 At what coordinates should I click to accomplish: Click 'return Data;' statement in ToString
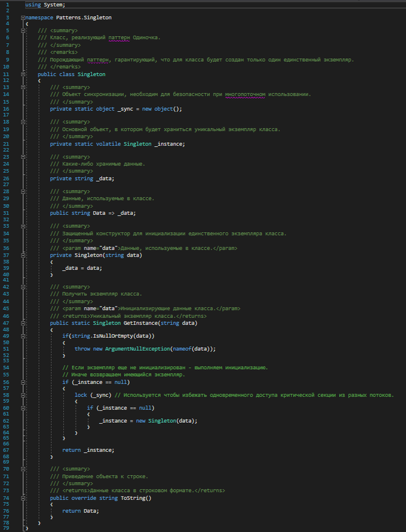[x=81, y=511]
